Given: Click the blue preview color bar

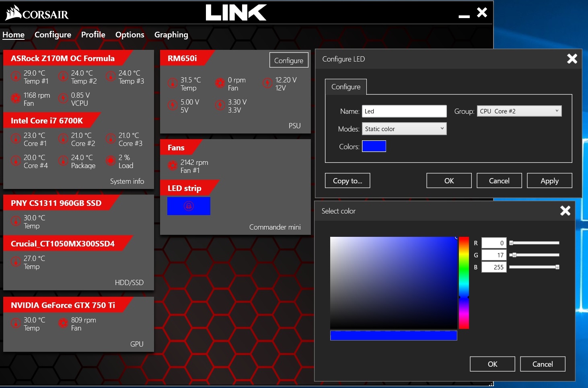Looking at the screenshot, I should (x=393, y=335).
